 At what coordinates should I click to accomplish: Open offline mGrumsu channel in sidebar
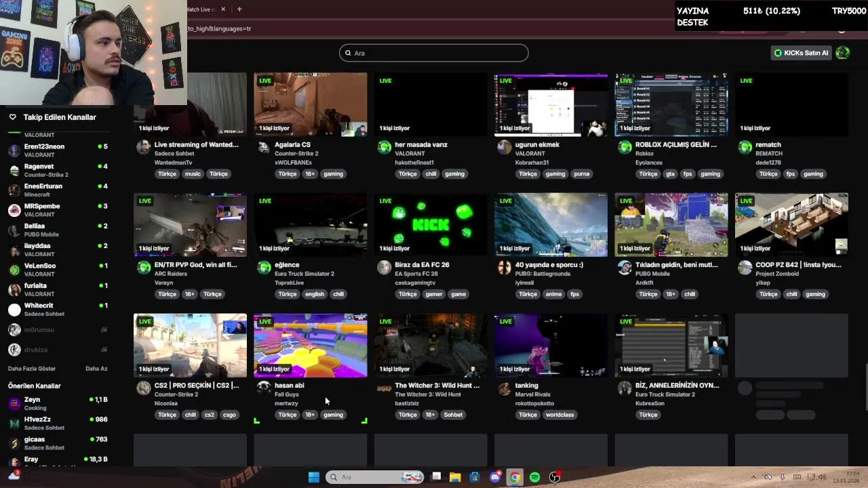coord(58,330)
